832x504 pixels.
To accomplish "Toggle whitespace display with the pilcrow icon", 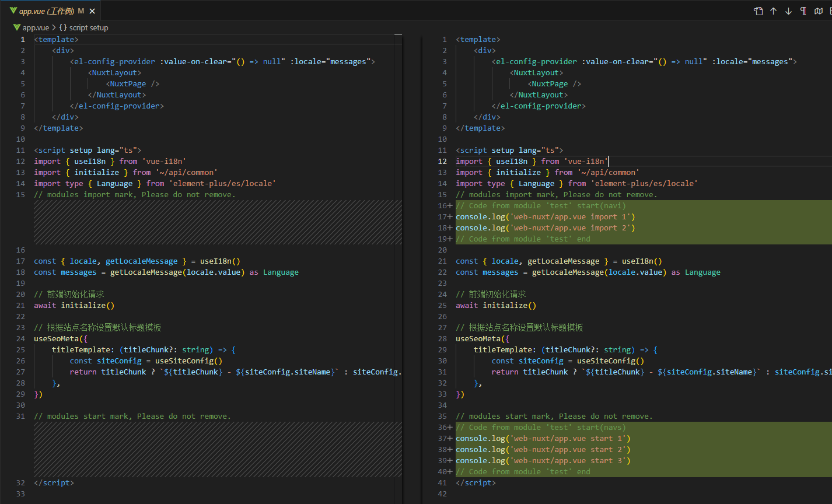I will point(803,11).
